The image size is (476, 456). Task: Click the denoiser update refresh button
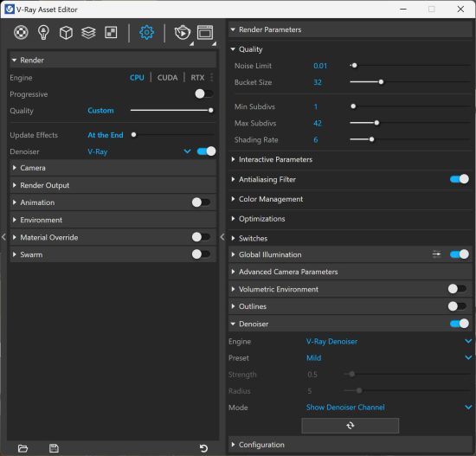tap(350, 426)
